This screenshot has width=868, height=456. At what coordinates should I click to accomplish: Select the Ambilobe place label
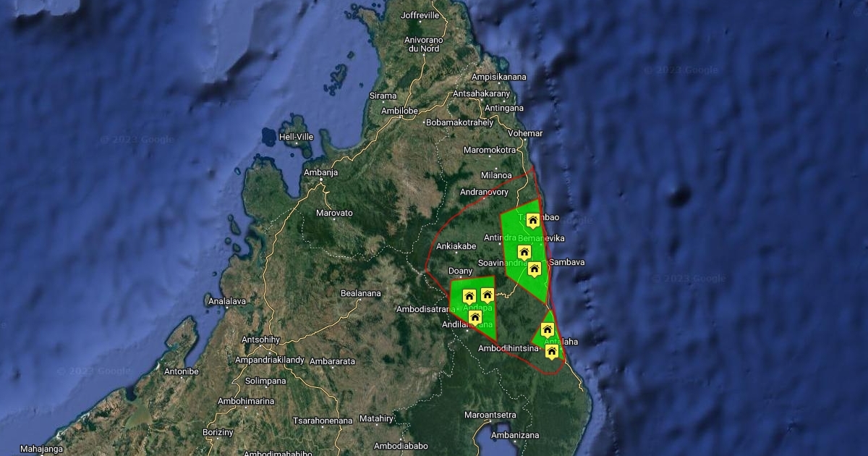(400, 111)
